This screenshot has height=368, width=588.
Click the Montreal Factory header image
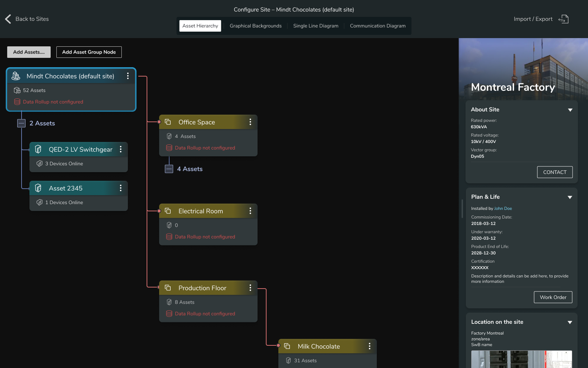pyautogui.click(x=523, y=69)
